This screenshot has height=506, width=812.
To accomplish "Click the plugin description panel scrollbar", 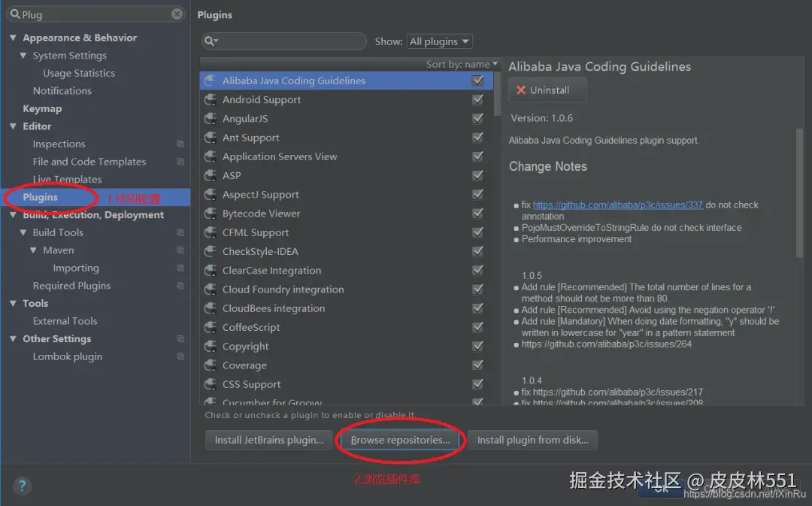I will click(799, 192).
